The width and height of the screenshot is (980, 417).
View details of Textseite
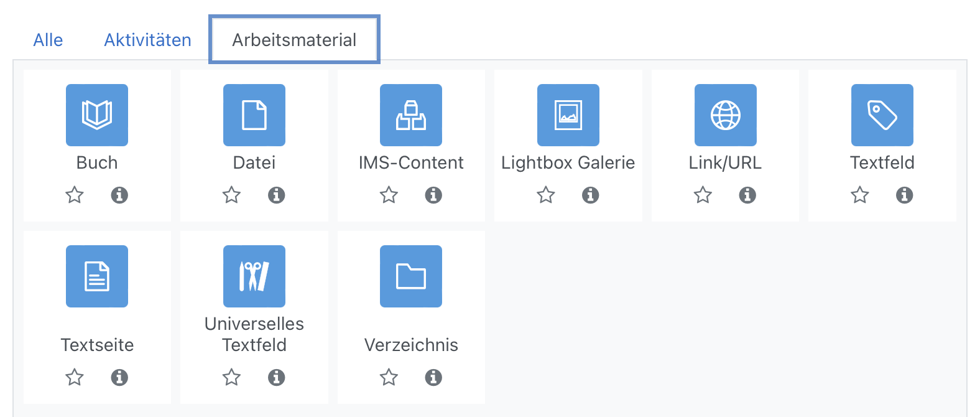point(119,377)
